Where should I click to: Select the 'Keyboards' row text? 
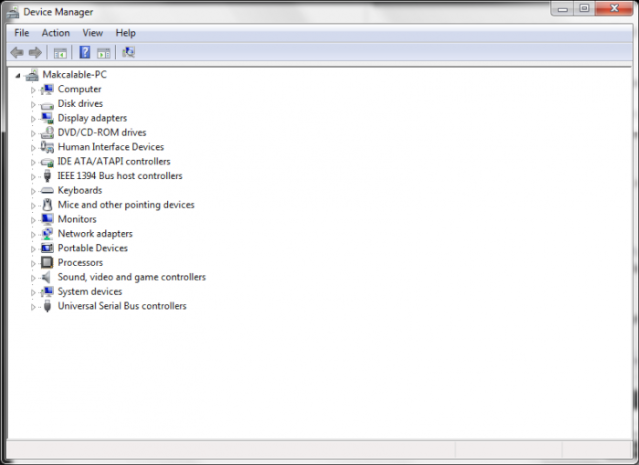coord(80,190)
